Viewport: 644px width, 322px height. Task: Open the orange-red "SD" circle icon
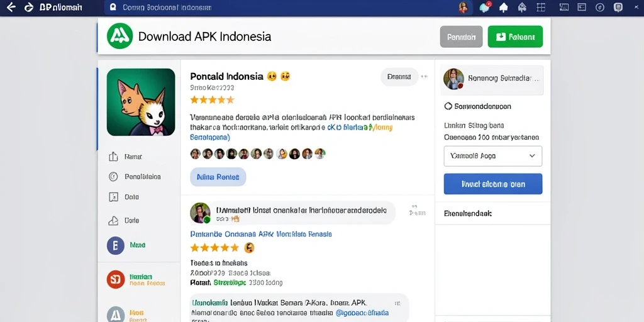116,279
